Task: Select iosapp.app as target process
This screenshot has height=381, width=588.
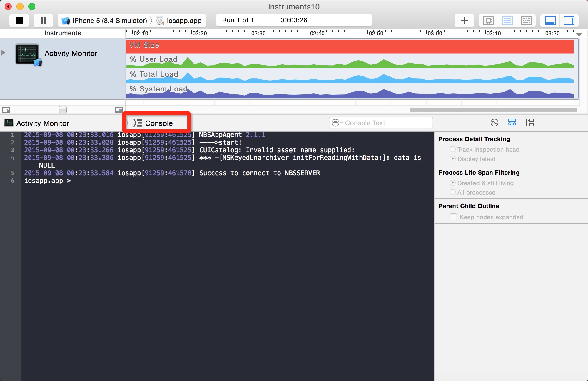Action: [x=179, y=21]
